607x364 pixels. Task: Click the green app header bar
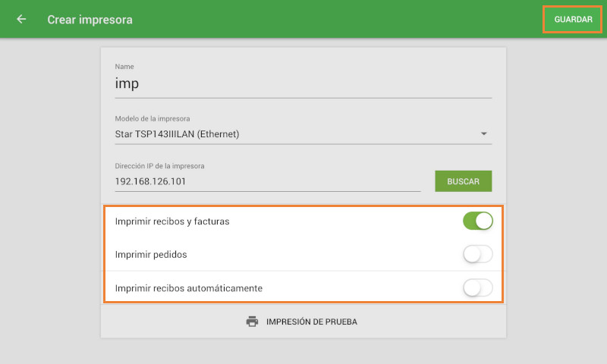pos(341,19)
